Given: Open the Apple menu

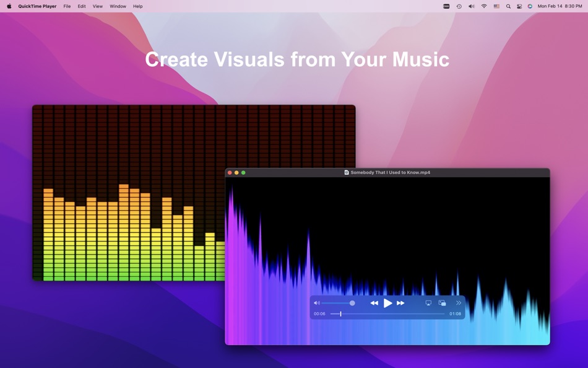Looking at the screenshot, I should (x=9, y=6).
